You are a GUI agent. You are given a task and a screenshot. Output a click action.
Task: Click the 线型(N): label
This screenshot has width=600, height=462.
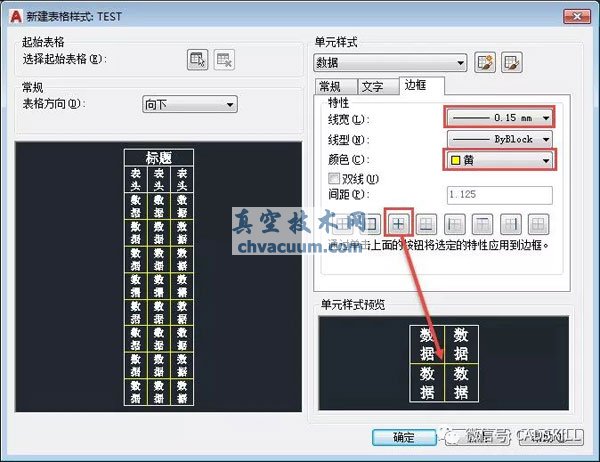[349, 139]
